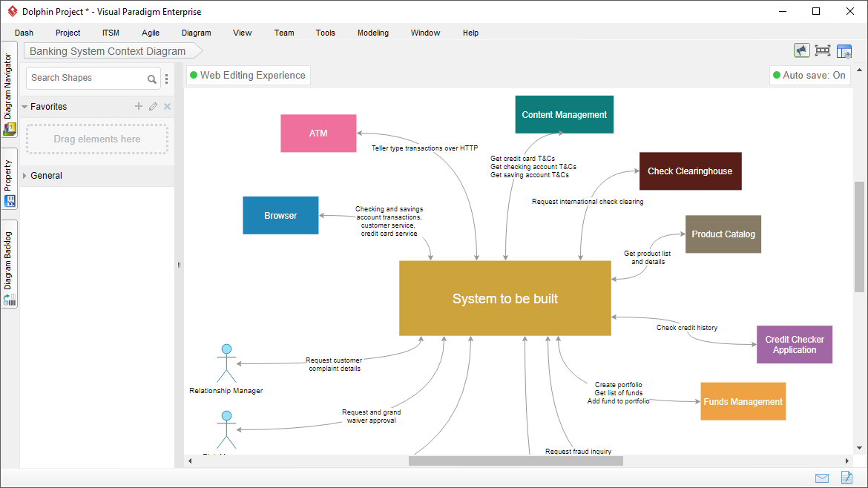This screenshot has height=488, width=868.
Task: Click the Diagram Backlog tab icon
Action: [x=10, y=300]
